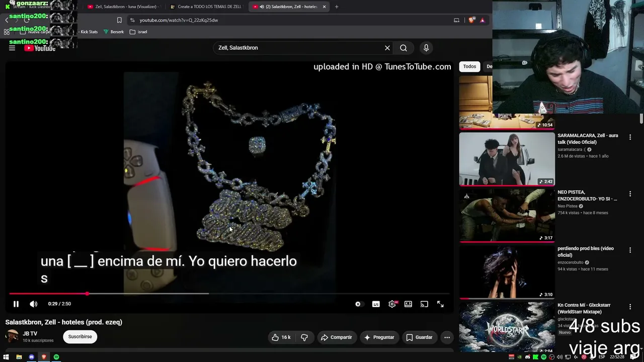Image resolution: width=644 pixels, height=362 pixels.
Task: Click the Compartir share button
Action: pos(336,337)
